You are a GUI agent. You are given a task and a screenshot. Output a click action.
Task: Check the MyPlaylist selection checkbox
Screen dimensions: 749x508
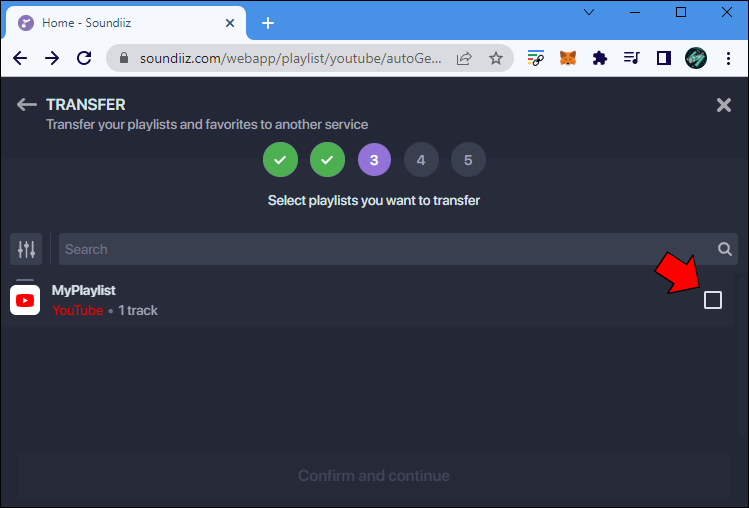coord(713,300)
